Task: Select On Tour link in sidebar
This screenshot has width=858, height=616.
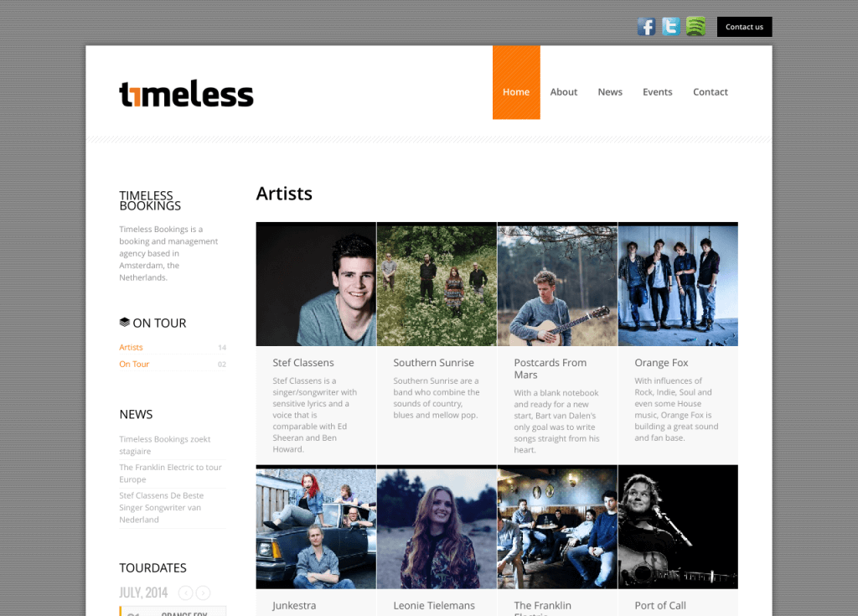Action: click(x=134, y=364)
